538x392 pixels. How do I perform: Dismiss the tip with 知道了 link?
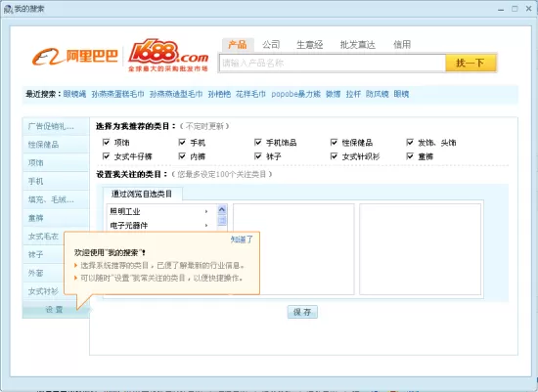point(242,240)
